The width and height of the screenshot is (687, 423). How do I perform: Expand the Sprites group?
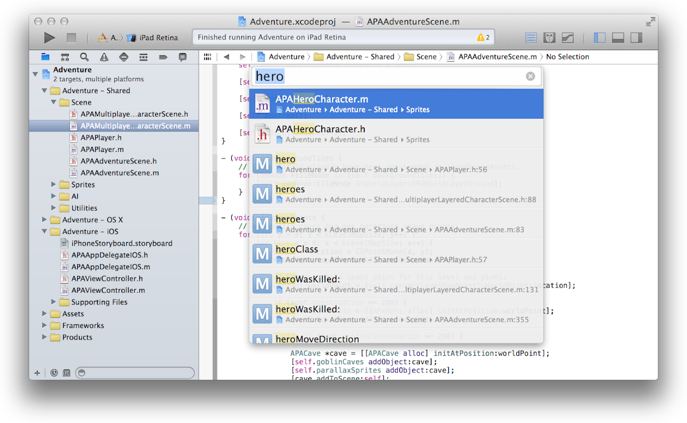click(x=53, y=185)
